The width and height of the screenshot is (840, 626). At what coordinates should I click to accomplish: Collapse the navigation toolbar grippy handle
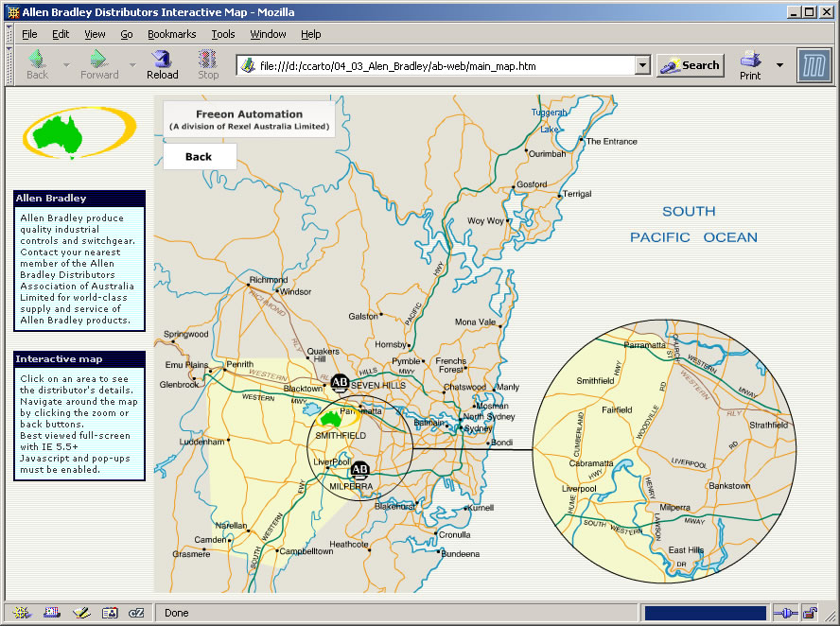9,65
